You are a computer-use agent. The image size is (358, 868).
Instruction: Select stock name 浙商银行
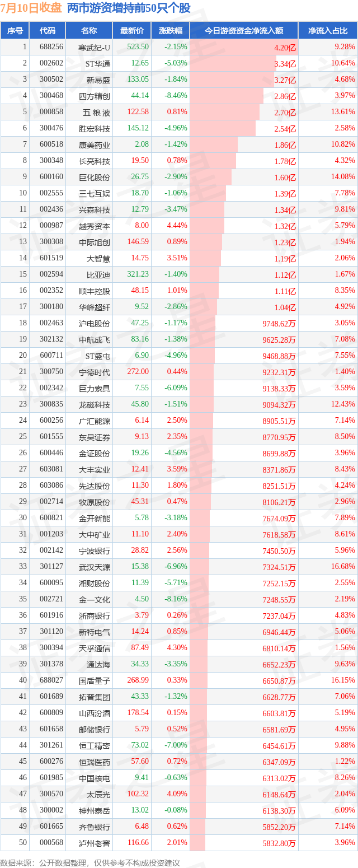(95, 615)
